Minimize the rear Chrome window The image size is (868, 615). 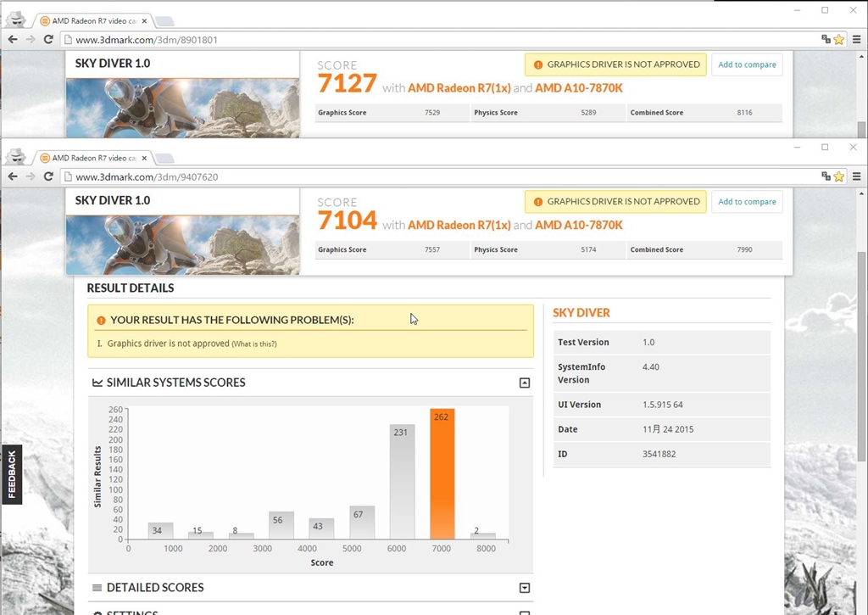click(797, 10)
